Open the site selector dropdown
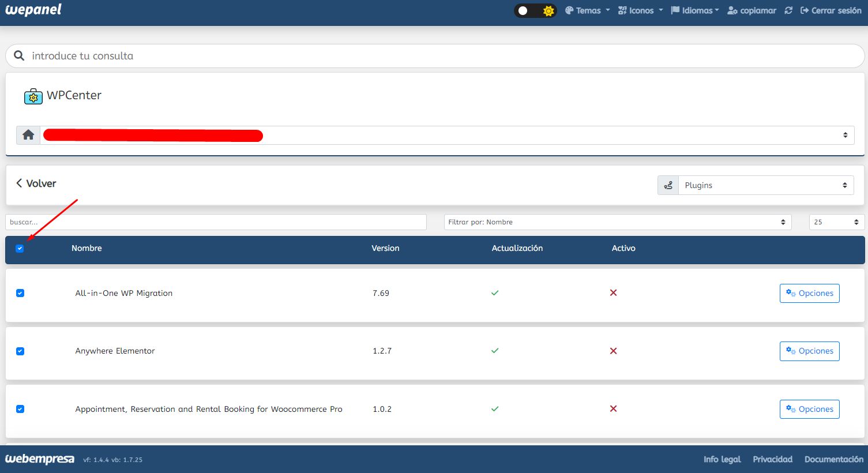Viewport: 868px width, 473px height. (x=447, y=135)
